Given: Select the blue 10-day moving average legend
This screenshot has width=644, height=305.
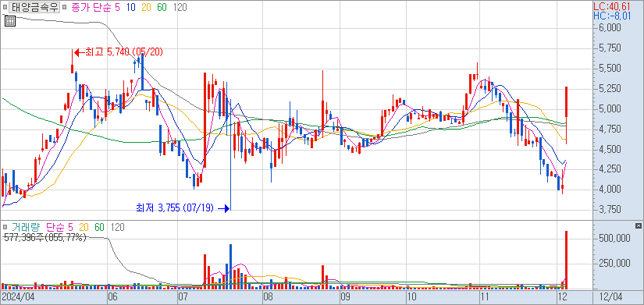Looking at the screenshot, I should click(x=131, y=7).
